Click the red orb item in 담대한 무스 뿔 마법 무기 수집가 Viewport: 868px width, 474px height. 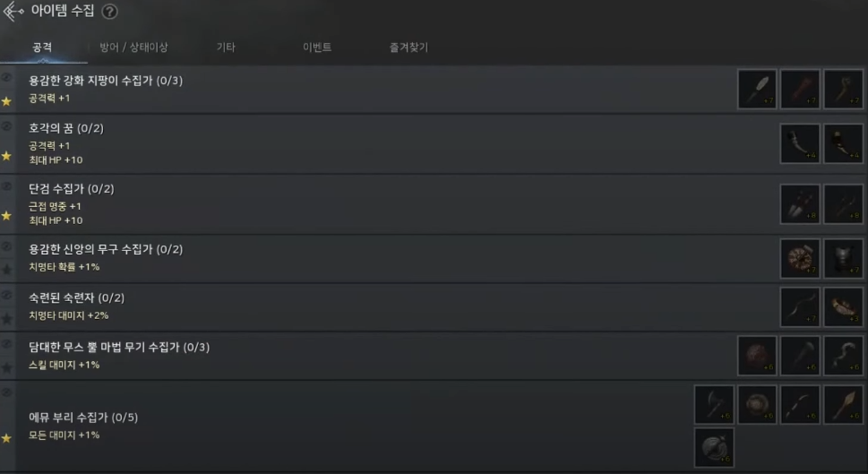757,356
